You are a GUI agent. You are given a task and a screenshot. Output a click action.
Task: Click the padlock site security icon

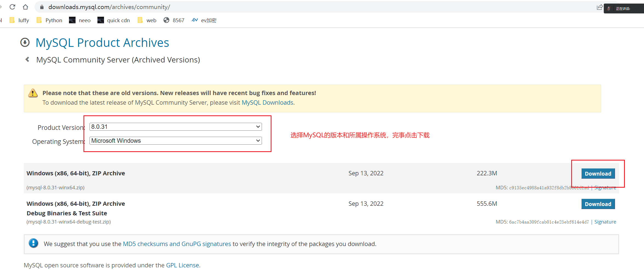42,7
